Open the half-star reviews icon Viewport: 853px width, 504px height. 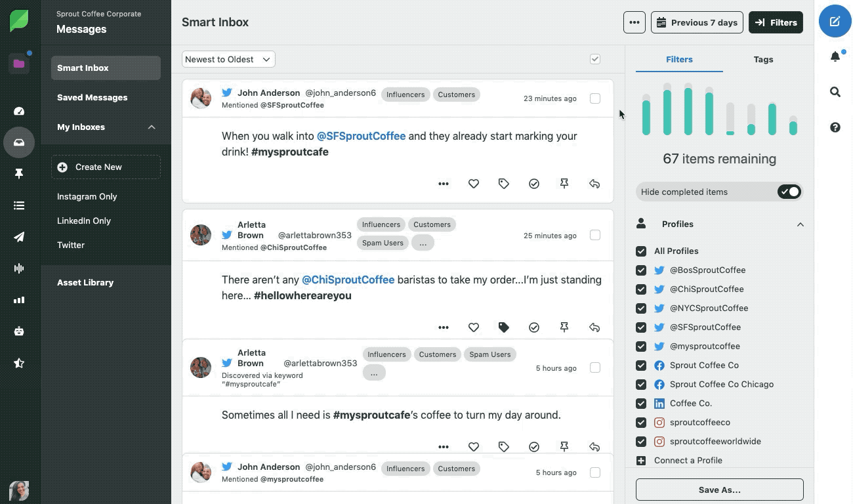click(19, 363)
